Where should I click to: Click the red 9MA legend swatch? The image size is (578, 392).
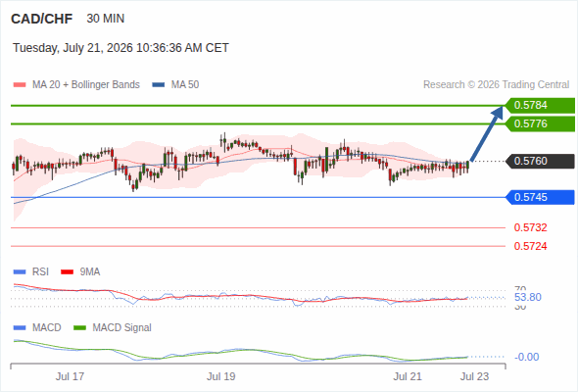[x=67, y=271]
